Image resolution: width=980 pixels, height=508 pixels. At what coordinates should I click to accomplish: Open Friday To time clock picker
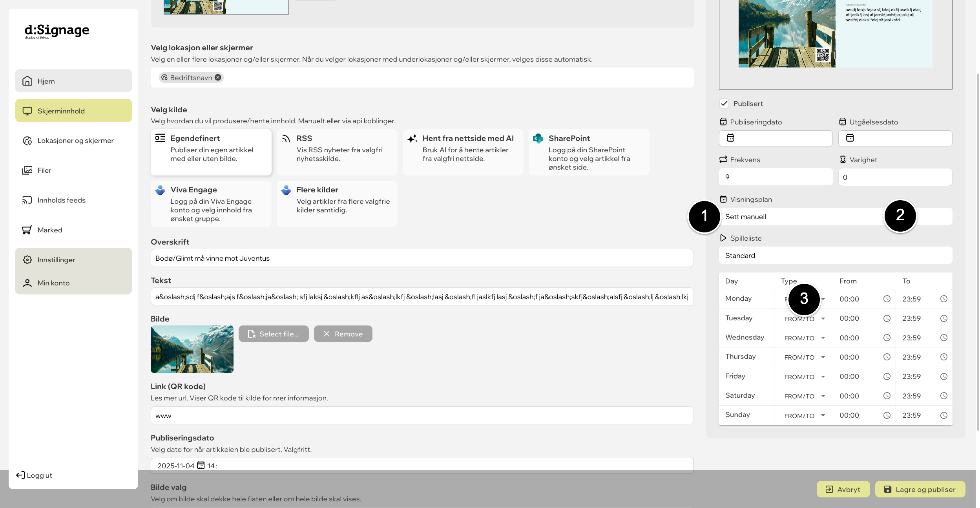pos(944,376)
